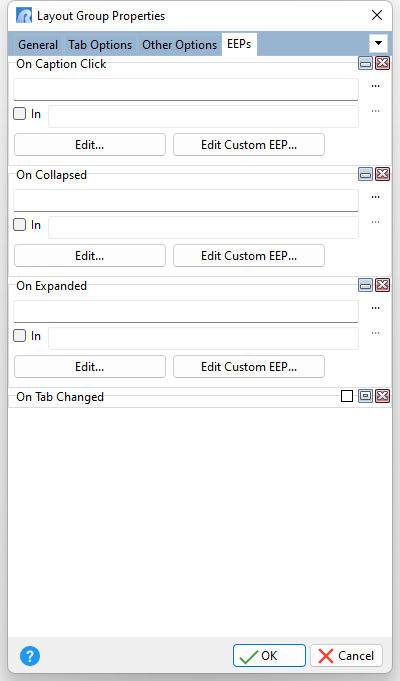Collapse the On Expanded section

coord(365,285)
